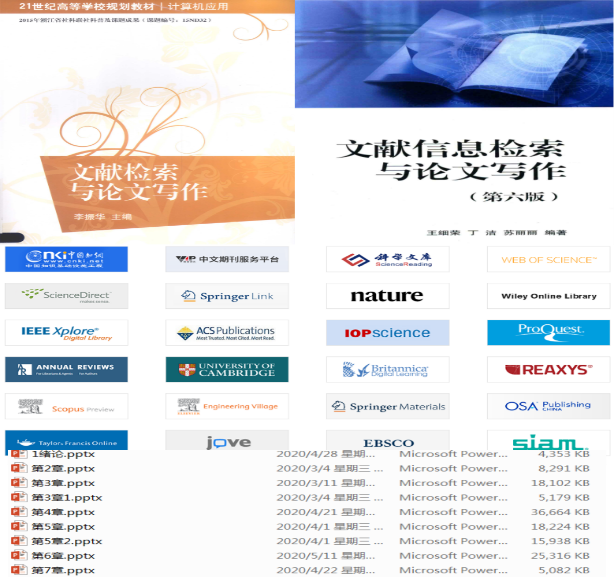
Task: Select the ACS Publications logo
Action: 227,333
